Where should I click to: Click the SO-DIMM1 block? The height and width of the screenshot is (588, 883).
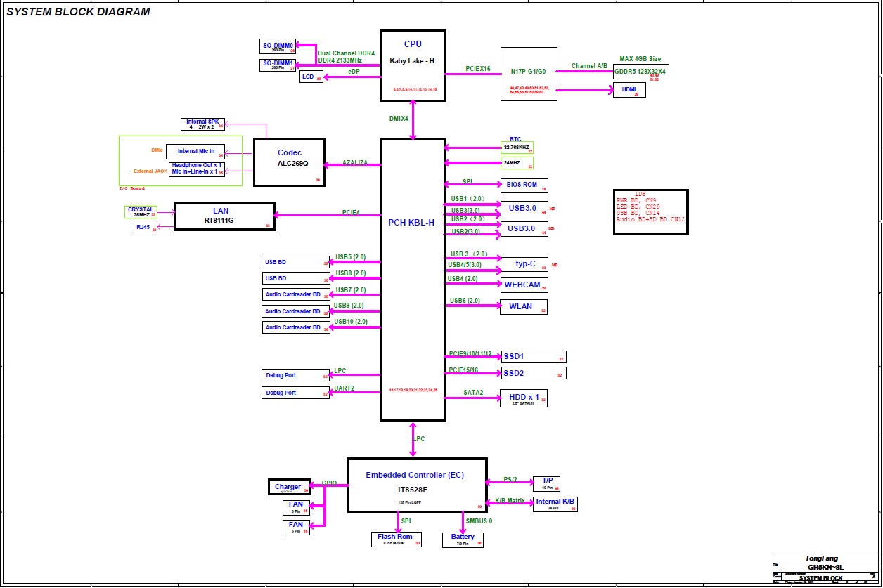(x=278, y=65)
